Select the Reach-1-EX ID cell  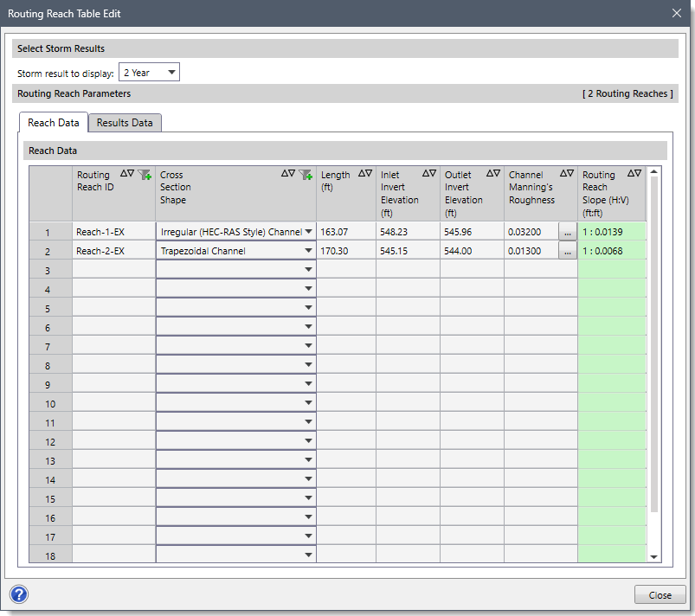[114, 232]
